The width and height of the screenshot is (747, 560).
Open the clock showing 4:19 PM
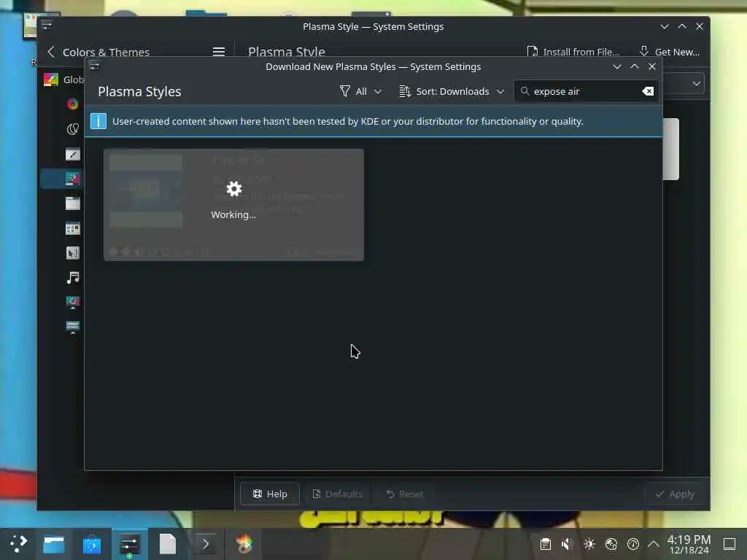pyautogui.click(x=689, y=544)
